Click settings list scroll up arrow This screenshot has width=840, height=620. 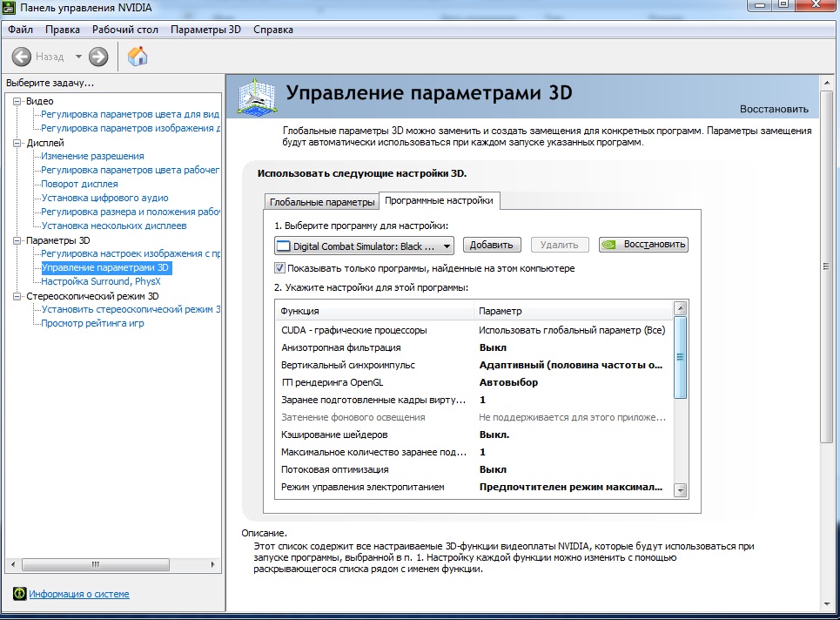[681, 308]
